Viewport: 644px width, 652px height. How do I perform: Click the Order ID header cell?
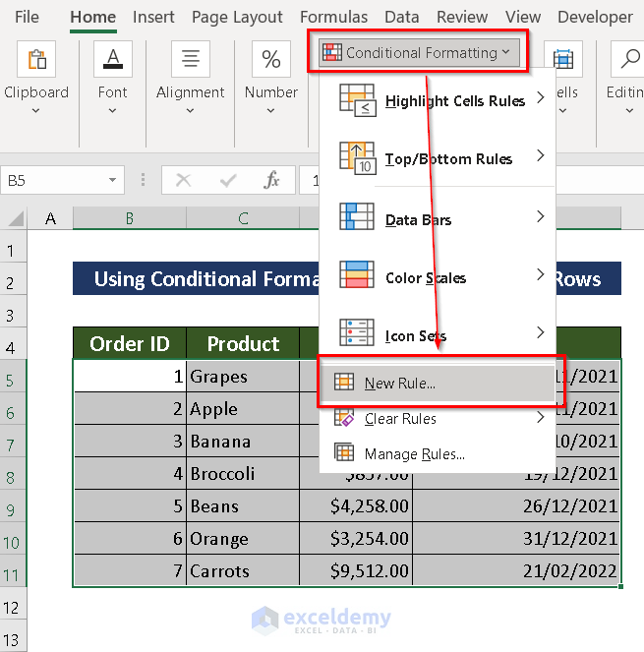click(x=130, y=343)
